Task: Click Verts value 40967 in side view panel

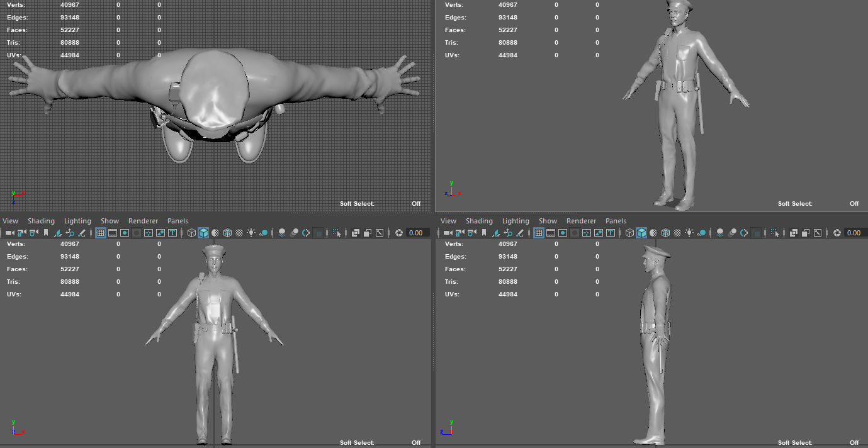Action: tap(508, 244)
